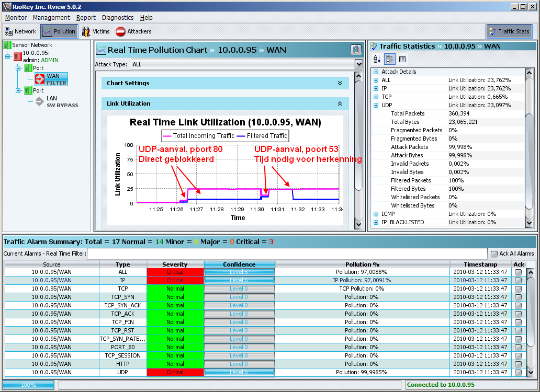Viewport: 540px width, 392px height.
Task: Tick Ack checkbox for the ALL alarm row
Action: (x=518, y=272)
